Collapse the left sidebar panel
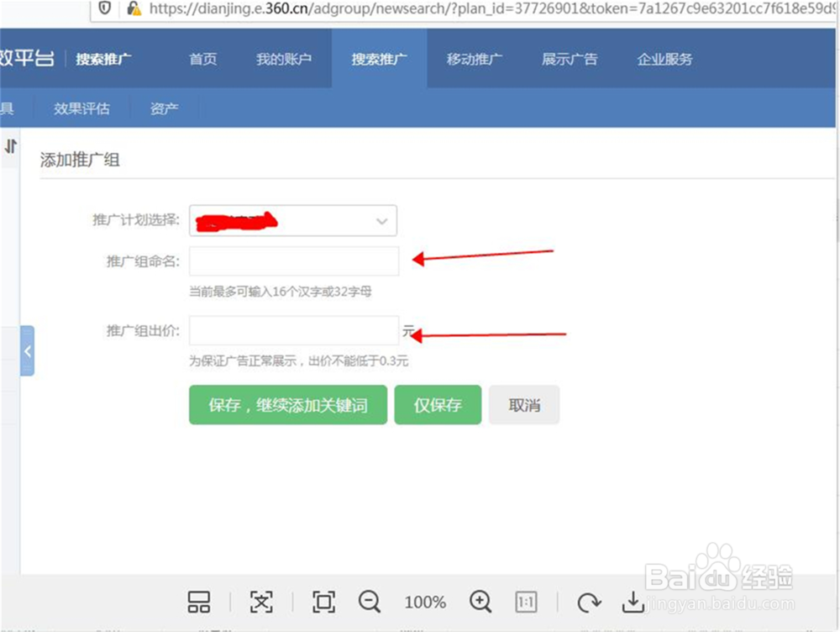This screenshot has width=840, height=632. point(27,351)
